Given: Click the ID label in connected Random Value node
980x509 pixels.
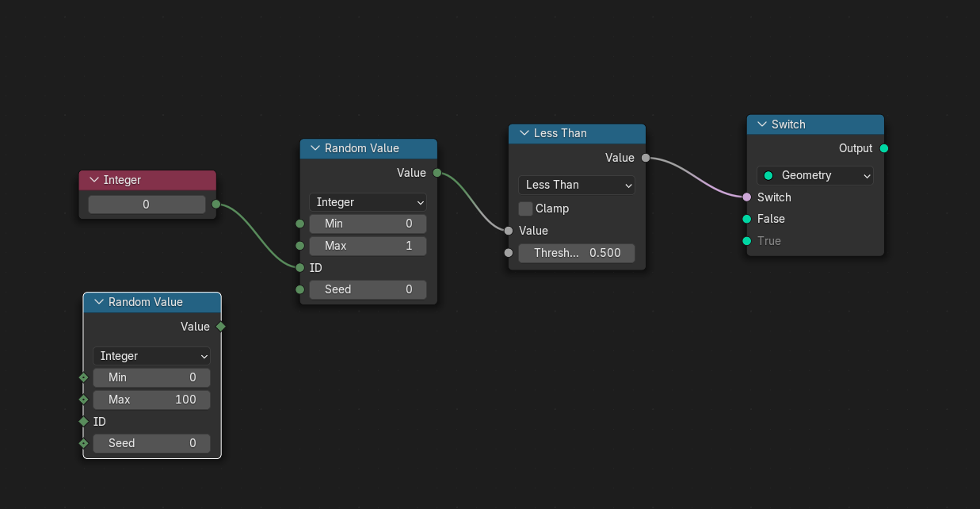Looking at the screenshot, I should (316, 268).
